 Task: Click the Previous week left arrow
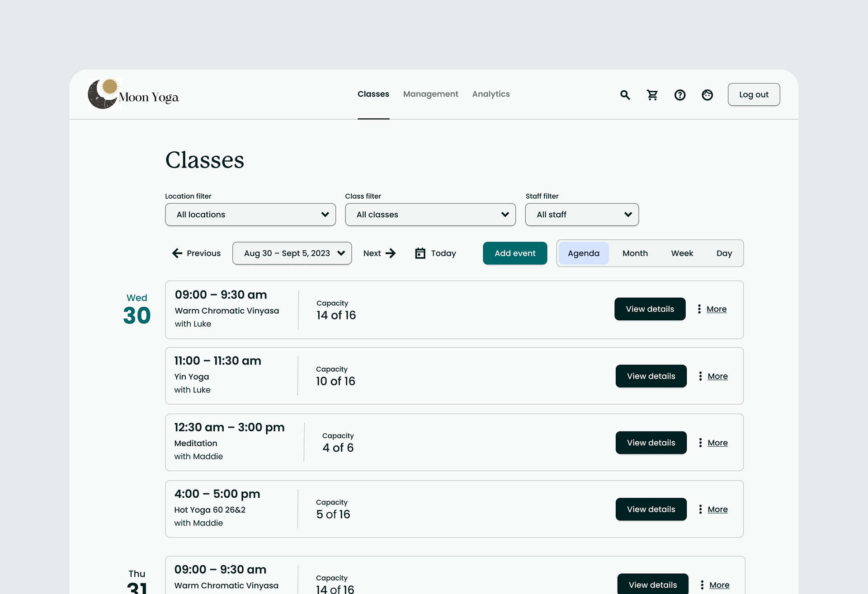177,253
